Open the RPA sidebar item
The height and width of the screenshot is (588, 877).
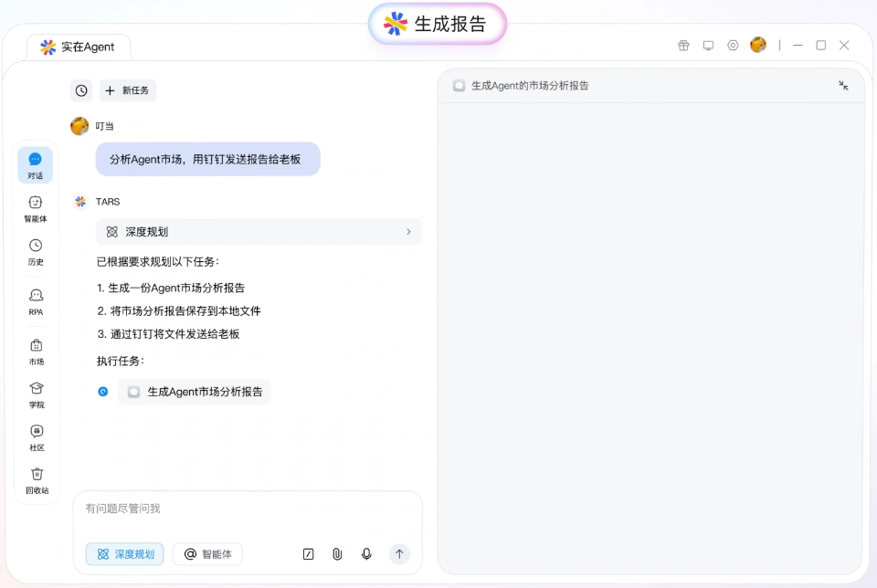pyautogui.click(x=36, y=302)
